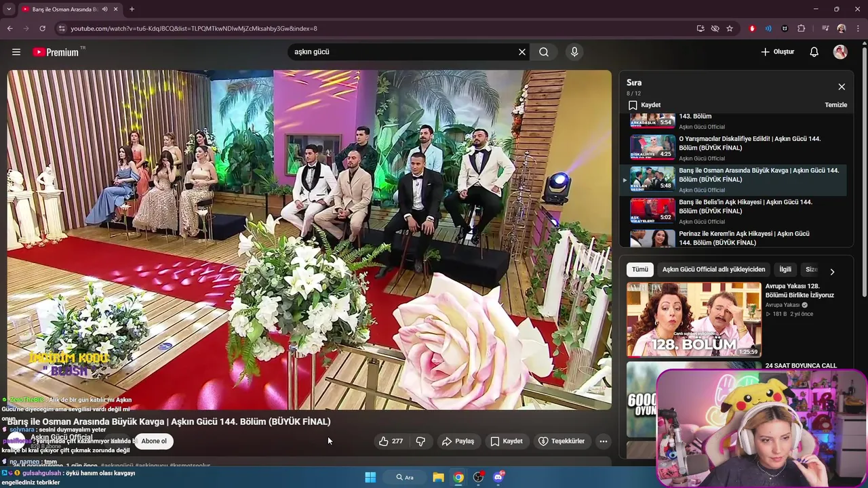
Task: Save video using Kaydet under the player
Action: pyautogui.click(x=507, y=441)
